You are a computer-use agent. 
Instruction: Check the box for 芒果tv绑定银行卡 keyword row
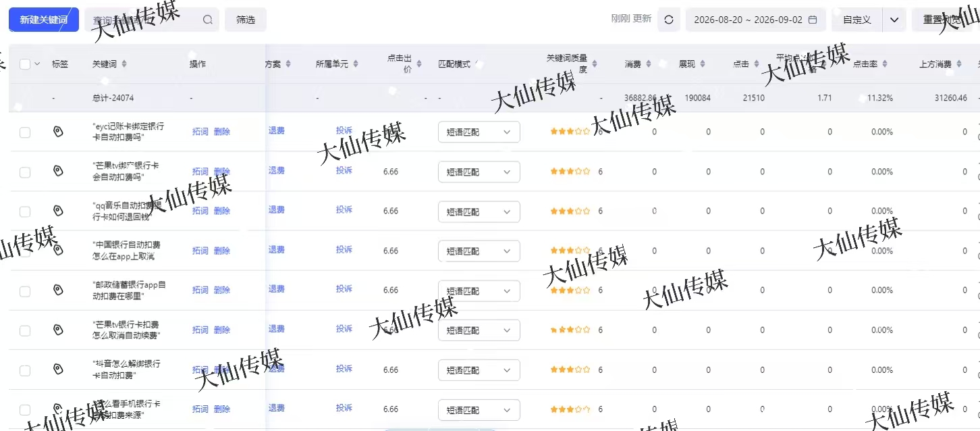25,172
